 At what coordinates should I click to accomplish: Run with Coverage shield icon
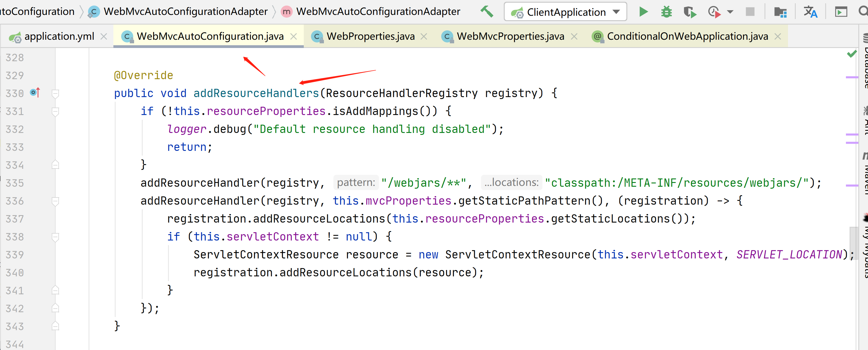click(x=689, y=12)
